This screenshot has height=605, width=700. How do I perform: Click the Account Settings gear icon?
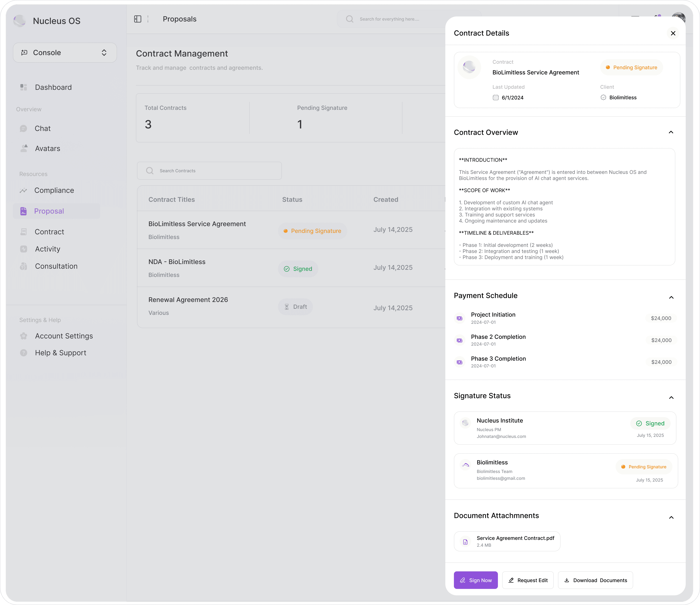pos(23,336)
